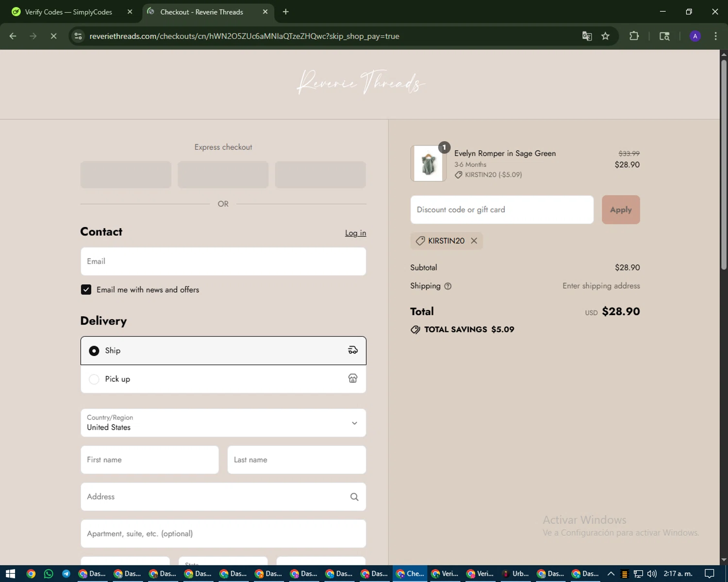Click the Ship delivery truck icon
The width and height of the screenshot is (728, 582).
tap(353, 350)
